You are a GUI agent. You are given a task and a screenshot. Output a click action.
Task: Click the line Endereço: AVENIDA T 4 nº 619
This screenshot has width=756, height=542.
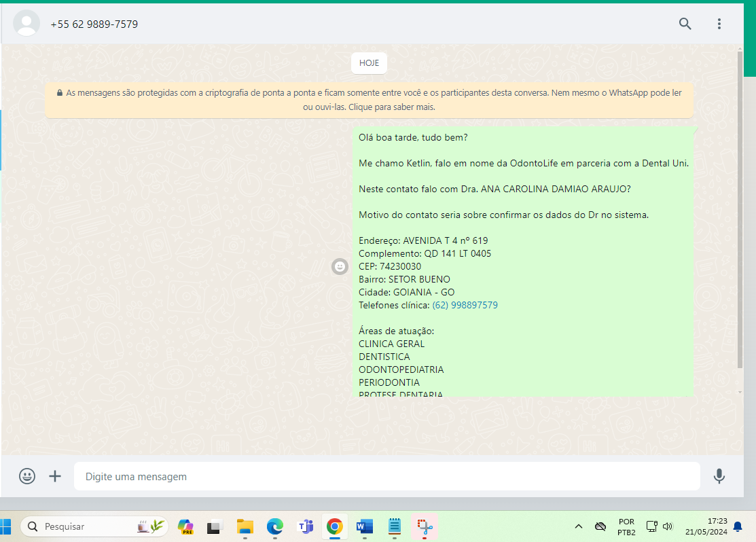pos(423,240)
